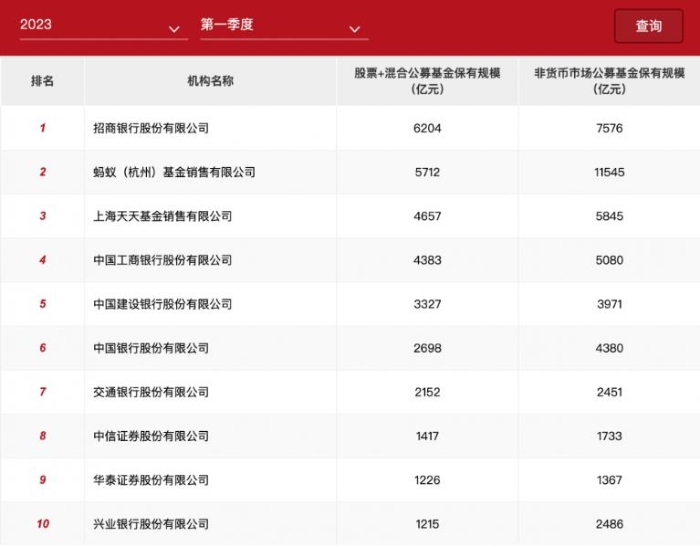Click value 4657 for 天天基金
This screenshot has width=700, height=547.
coord(427,216)
